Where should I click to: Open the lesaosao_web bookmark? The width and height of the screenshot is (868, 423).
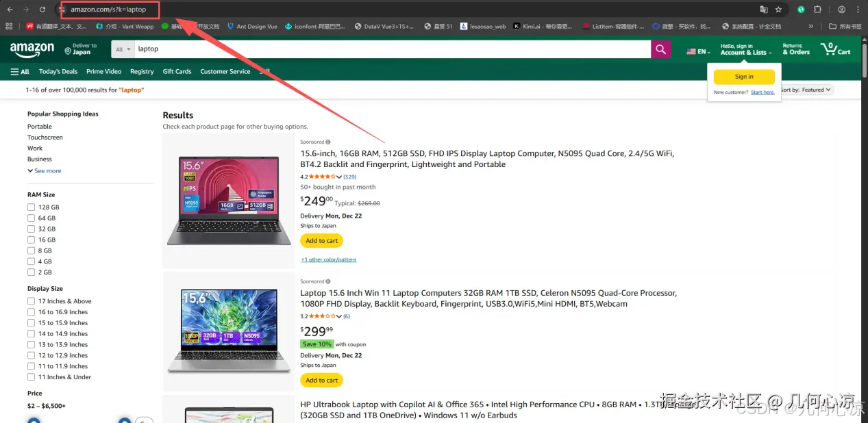[x=483, y=27]
